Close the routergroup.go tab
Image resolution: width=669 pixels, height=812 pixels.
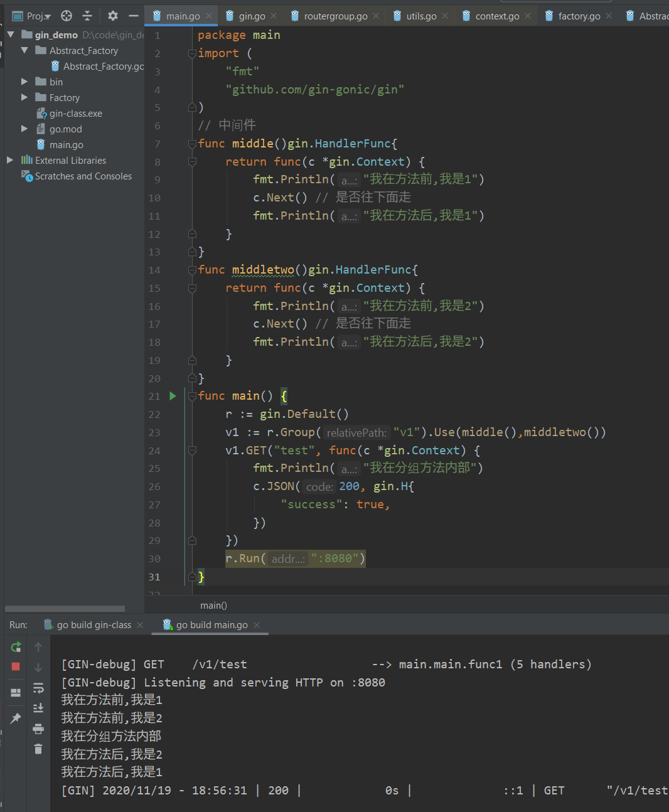pos(376,16)
